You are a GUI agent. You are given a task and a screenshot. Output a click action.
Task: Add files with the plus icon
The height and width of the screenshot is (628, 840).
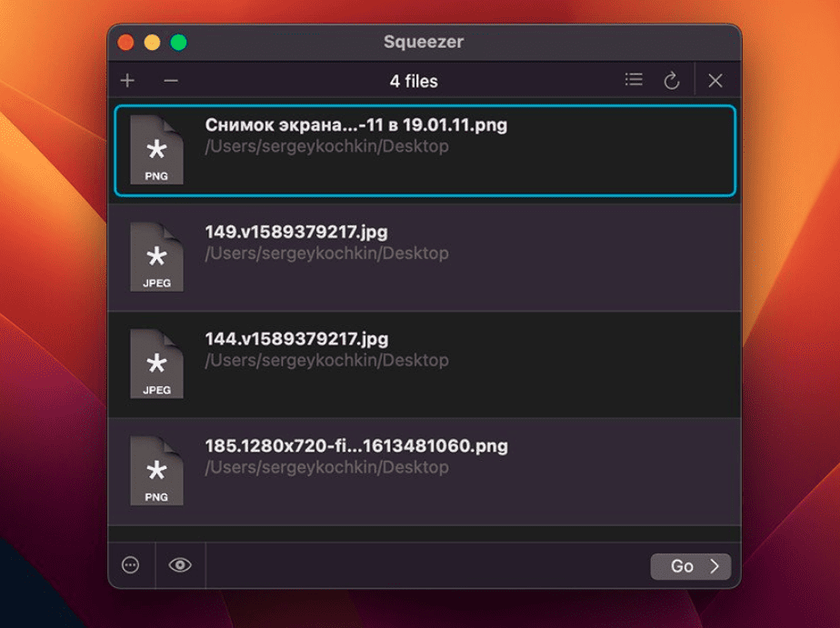click(x=127, y=81)
